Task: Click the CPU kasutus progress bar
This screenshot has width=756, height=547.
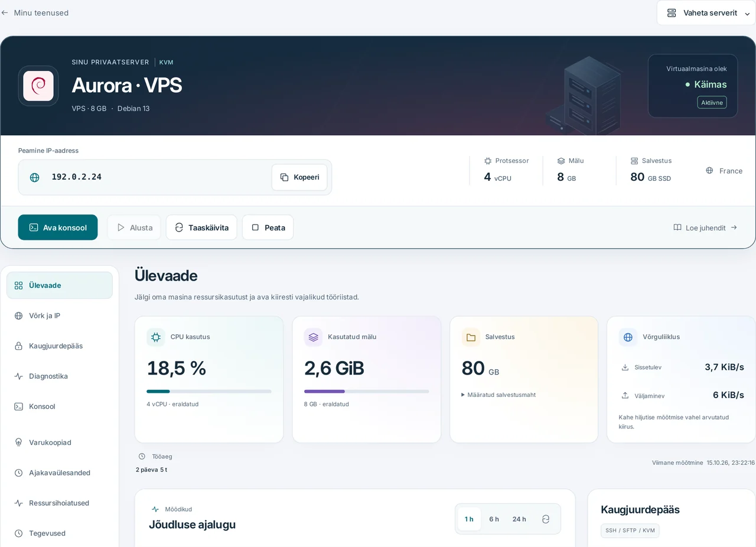Action: [x=209, y=391]
